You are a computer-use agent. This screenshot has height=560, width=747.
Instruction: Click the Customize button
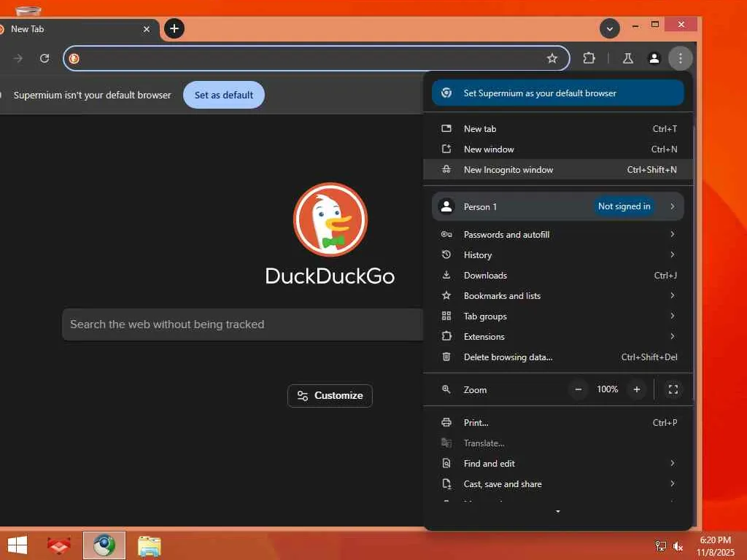[330, 396]
